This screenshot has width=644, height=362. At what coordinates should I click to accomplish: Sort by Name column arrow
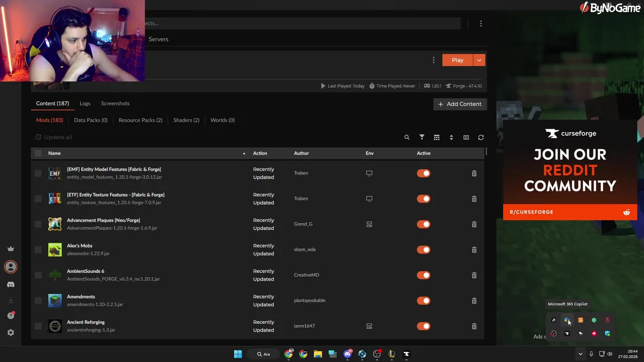[x=244, y=153]
